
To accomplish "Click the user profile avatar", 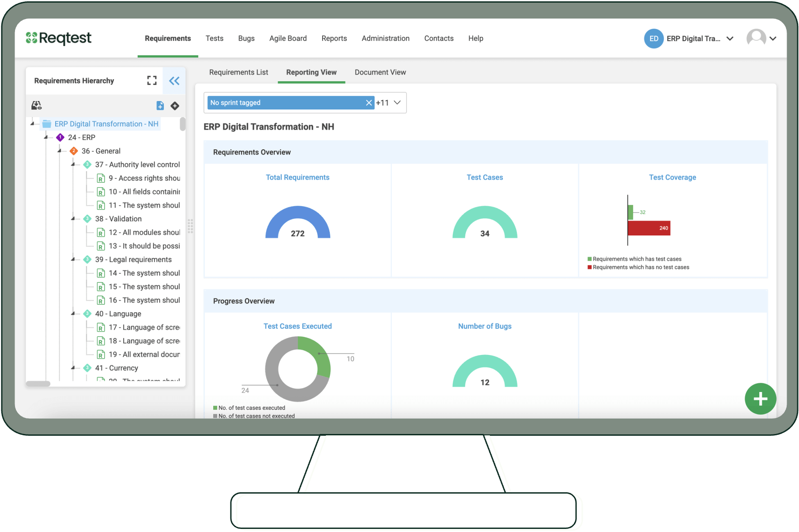I will (x=756, y=38).
